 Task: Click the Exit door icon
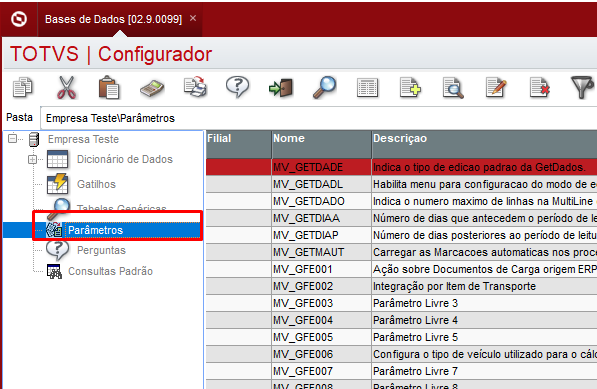(281, 88)
